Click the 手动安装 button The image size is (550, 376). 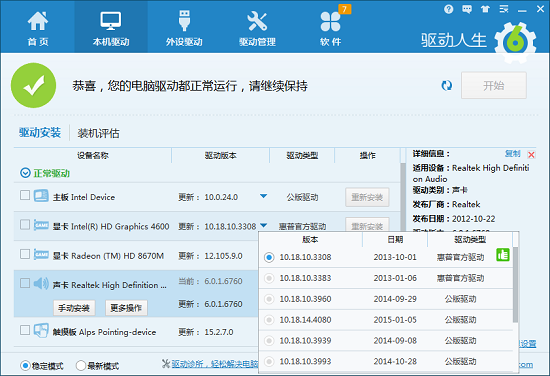tap(74, 308)
